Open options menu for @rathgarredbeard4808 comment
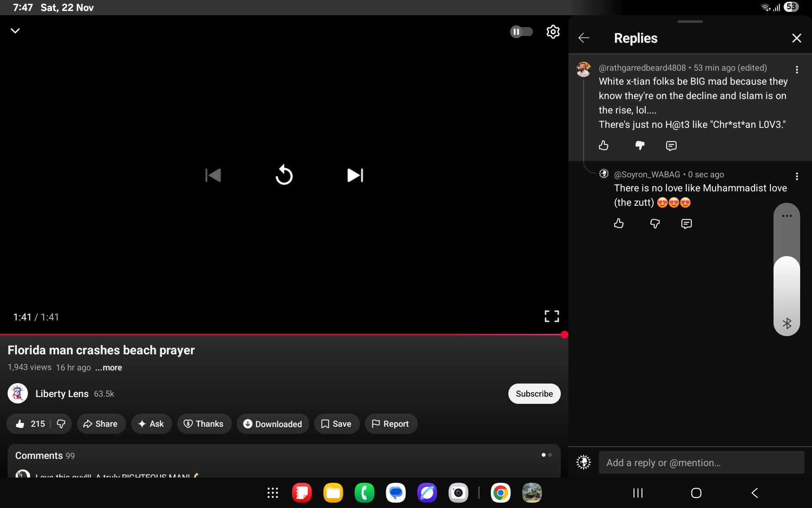This screenshot has width=812, height=508. point(797,69)
